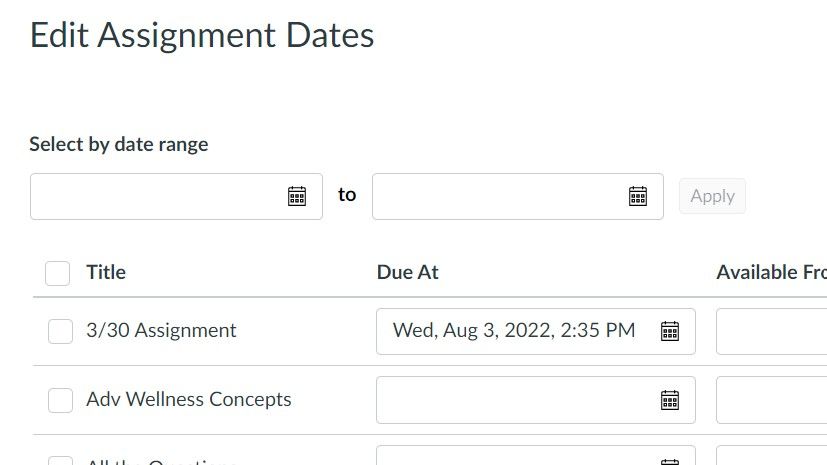
Task: Click the empty Due At field for Adv Wellness Concepts
Action: pos(514,400)
